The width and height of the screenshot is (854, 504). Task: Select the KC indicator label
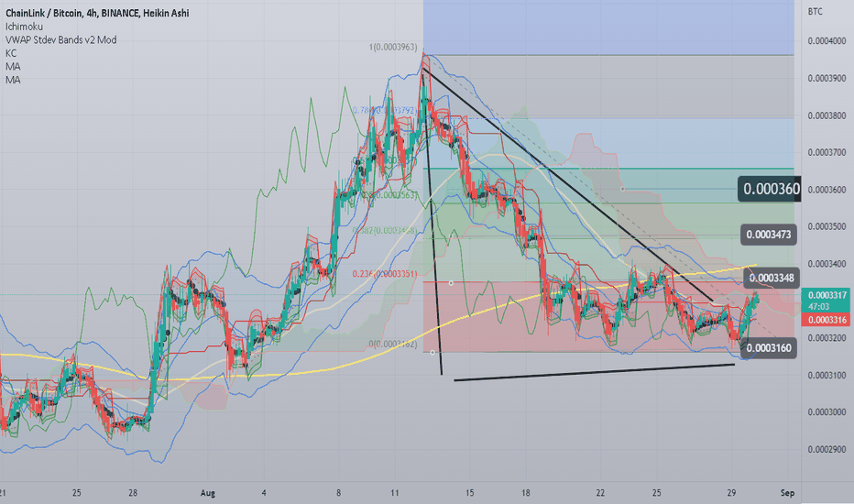click(11, 53)
